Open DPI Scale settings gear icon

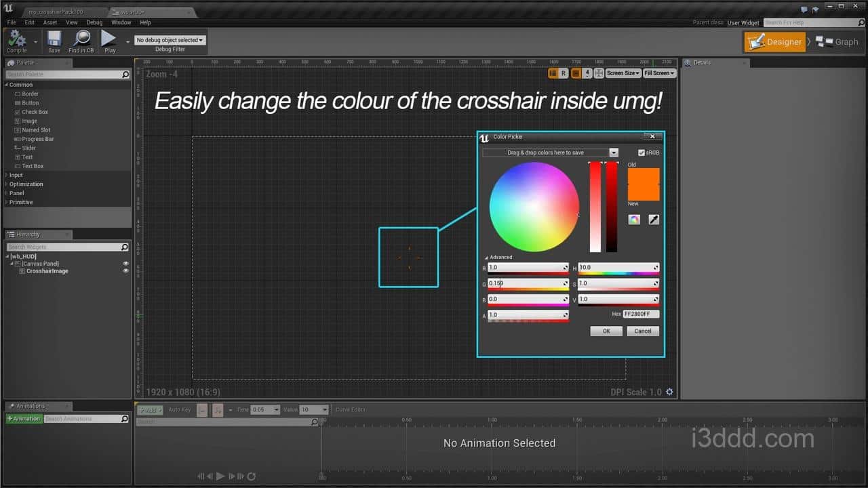point(670,392)
